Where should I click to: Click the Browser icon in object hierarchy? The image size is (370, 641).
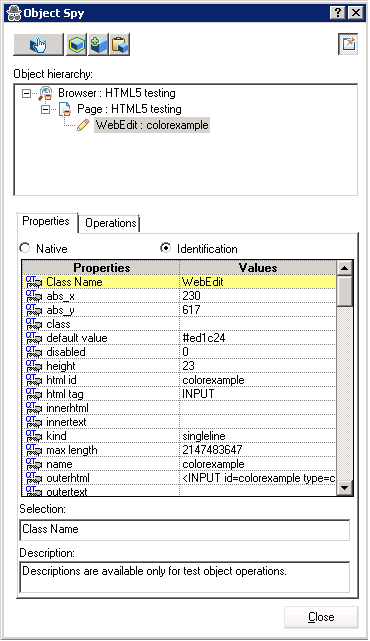(x=46, y=93)
